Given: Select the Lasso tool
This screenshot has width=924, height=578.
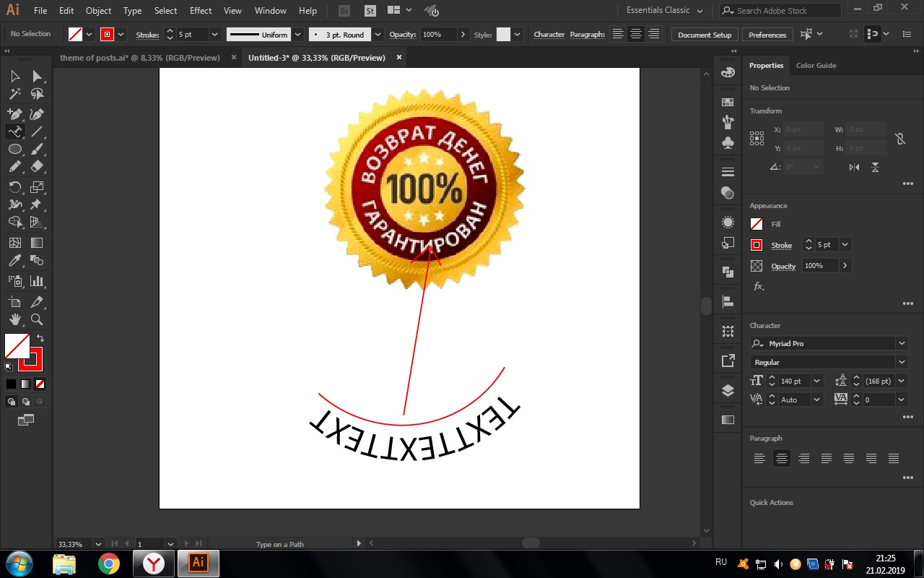Looking at the screenshot, I should (x=37, y=94).
